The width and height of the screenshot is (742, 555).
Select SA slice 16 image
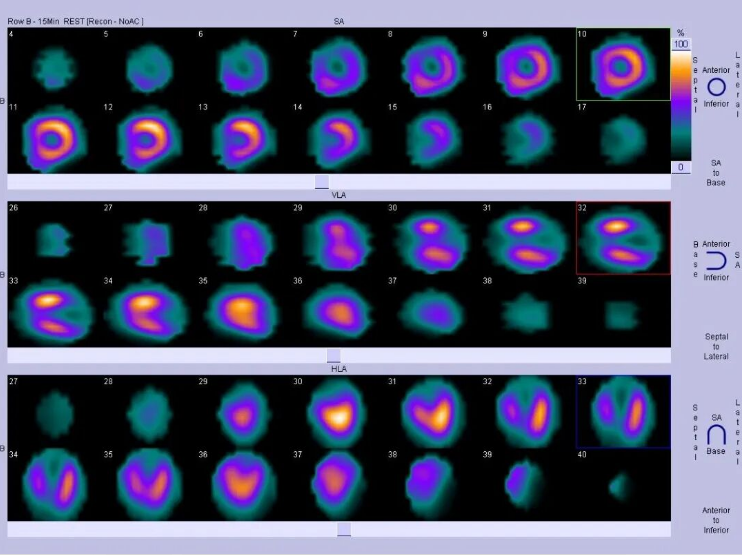525,137
